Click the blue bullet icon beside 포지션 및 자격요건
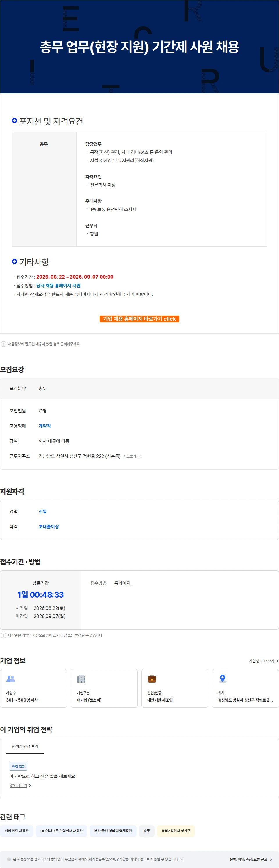 click(x=15, y=121)
